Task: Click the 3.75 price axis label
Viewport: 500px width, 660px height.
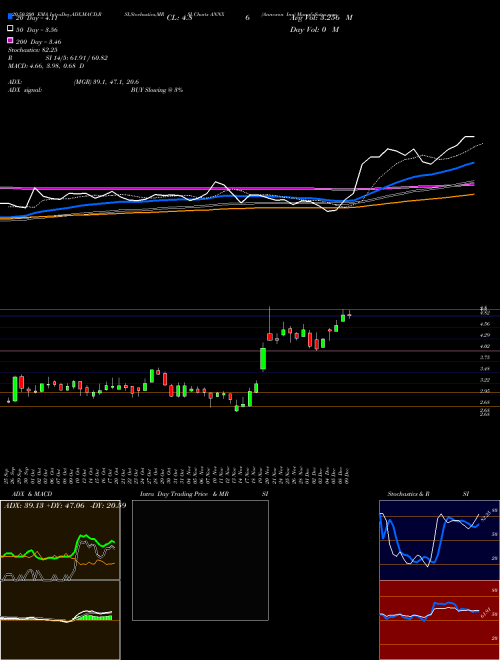Action: [484, 357]
